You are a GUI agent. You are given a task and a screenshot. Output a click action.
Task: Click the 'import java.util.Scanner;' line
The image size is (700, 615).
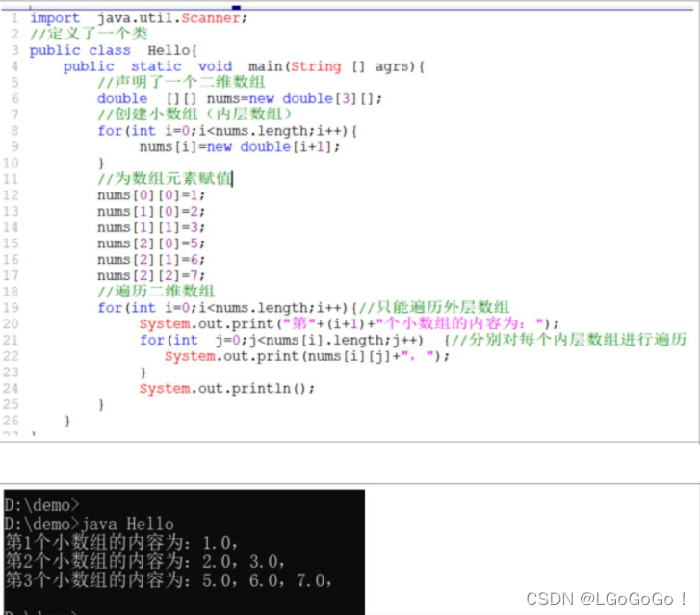tap(139, 18)
